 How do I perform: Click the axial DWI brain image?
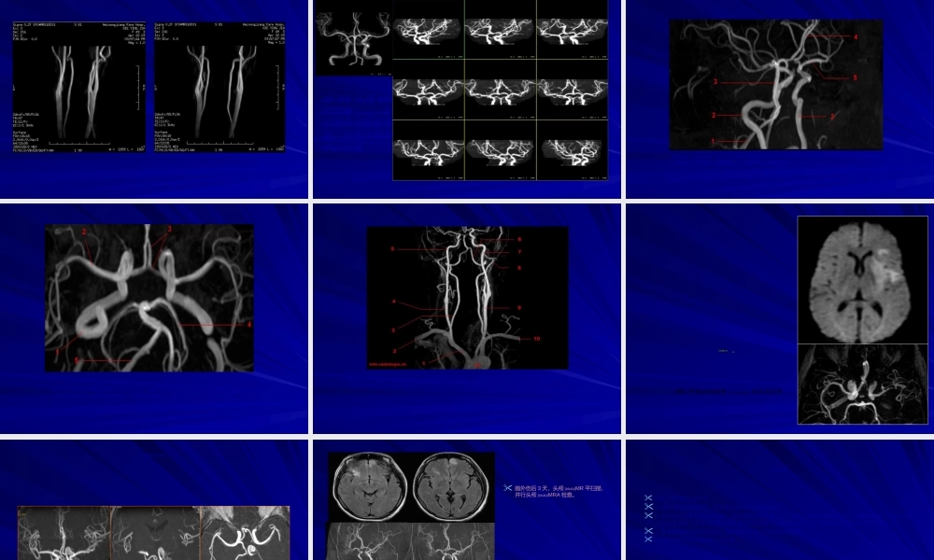point(862,280)
